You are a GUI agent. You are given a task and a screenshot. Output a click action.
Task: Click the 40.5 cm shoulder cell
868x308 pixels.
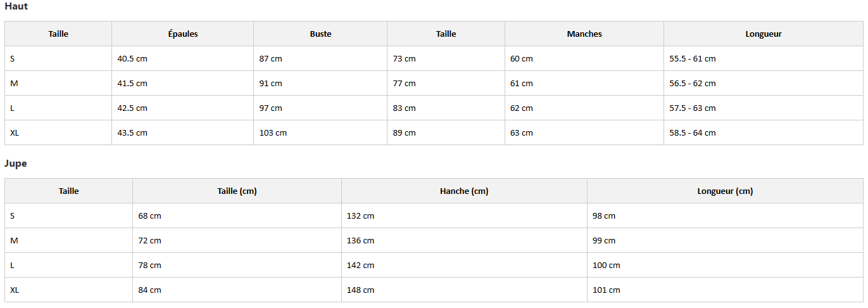[132, 59]
